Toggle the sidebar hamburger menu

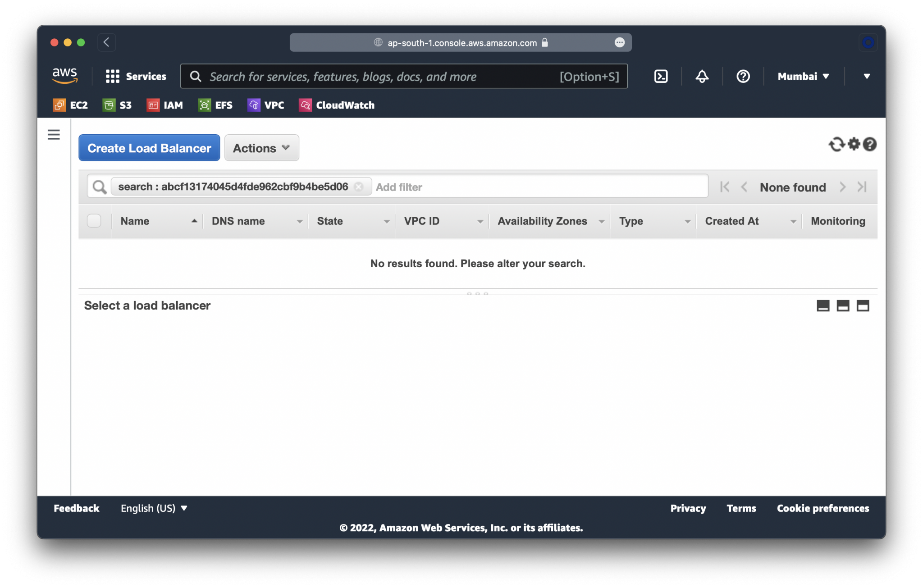(x=54, y=134)
